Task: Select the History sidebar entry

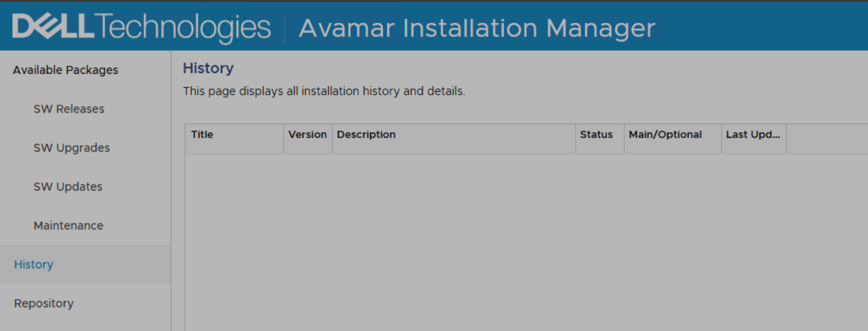Action: tap(34, 264)
